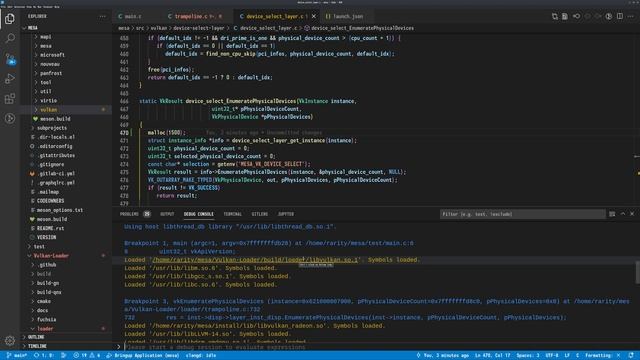Open the Extensions view

[10, 98]
